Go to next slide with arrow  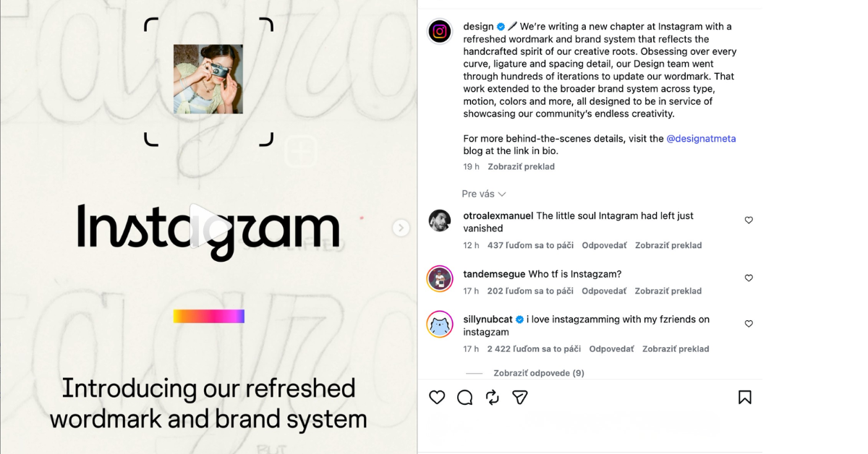point(401,228)
